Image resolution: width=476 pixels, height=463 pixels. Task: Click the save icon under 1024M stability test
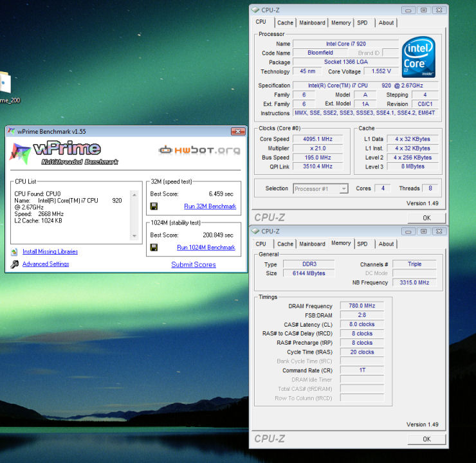(x=154, y=248)
